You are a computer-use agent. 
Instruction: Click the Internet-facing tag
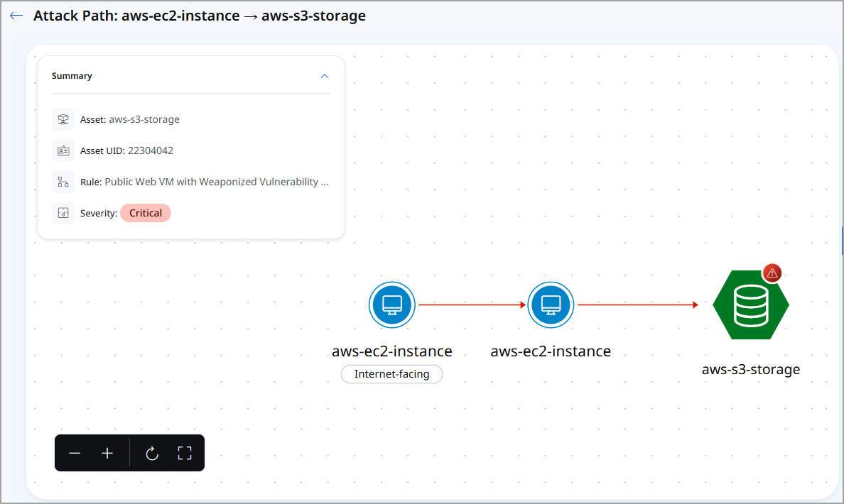pos(392,374)
